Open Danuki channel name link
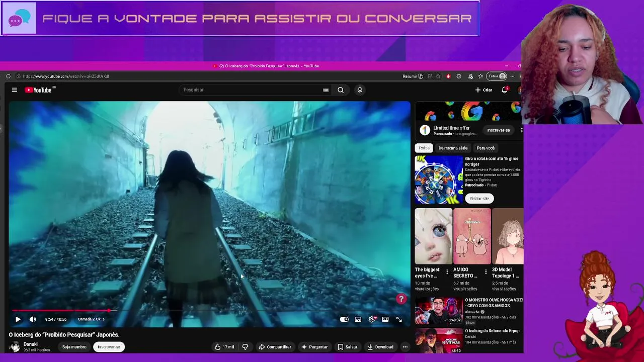Screen dimensions: 644x362 [x=30, y=344]
